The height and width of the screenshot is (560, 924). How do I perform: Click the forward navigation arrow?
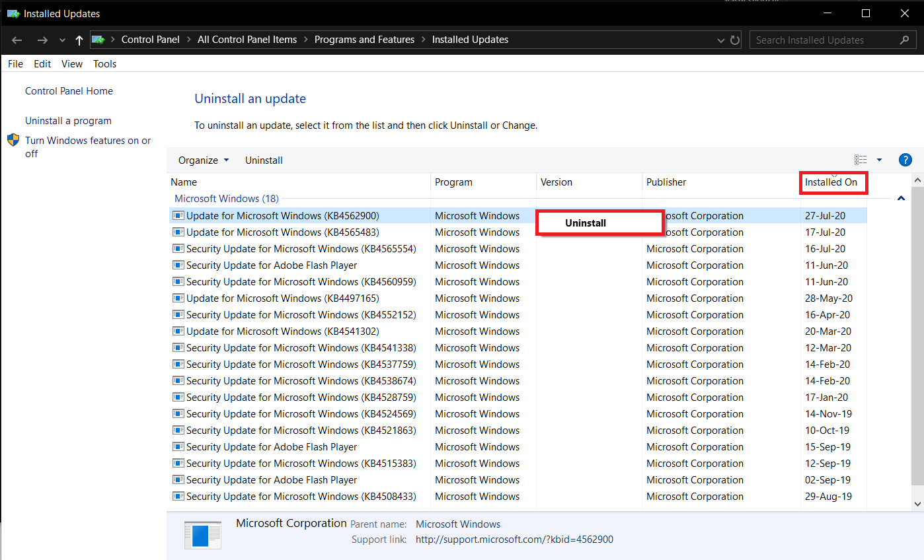point(42,40)
